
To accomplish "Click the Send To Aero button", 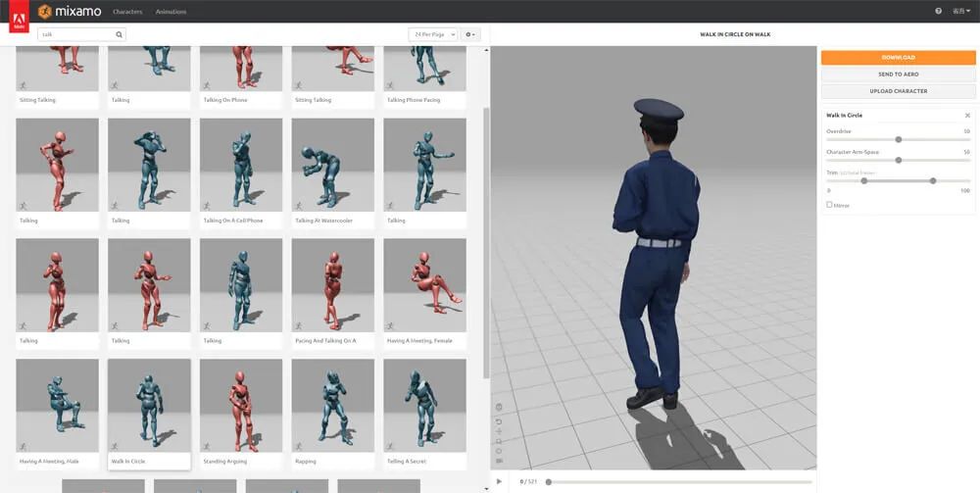I will click(898, 74).
